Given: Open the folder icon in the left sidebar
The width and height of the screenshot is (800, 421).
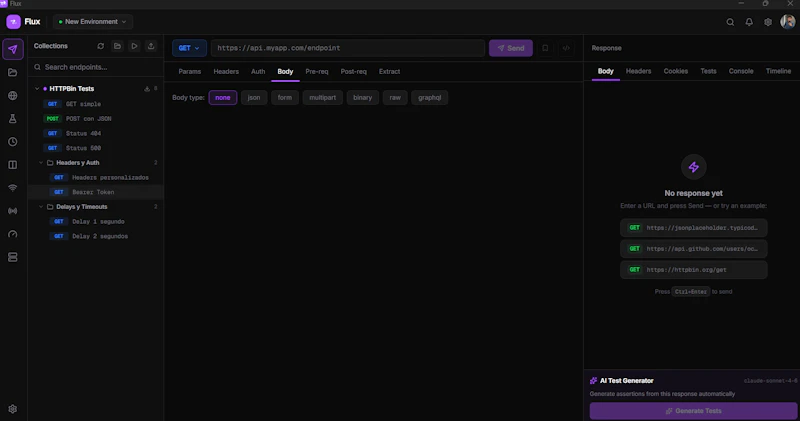Looking at the screenshot, I should tap(13, 72).
